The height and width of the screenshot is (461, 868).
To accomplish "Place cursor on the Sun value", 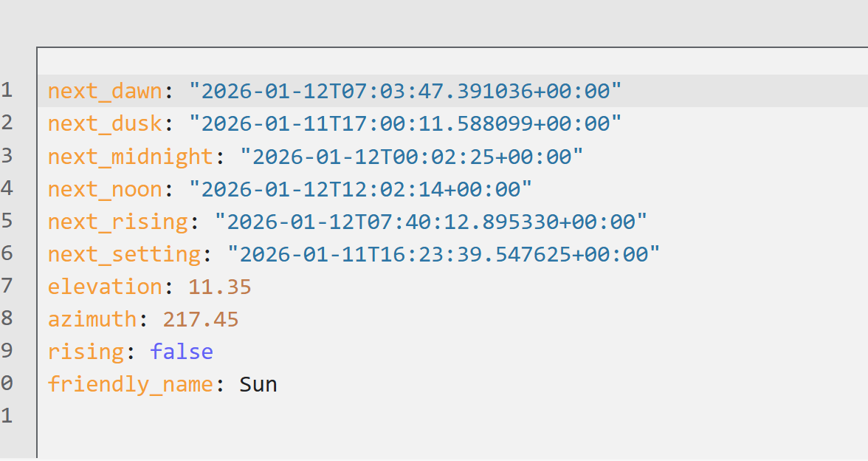I will coord(258,384).
